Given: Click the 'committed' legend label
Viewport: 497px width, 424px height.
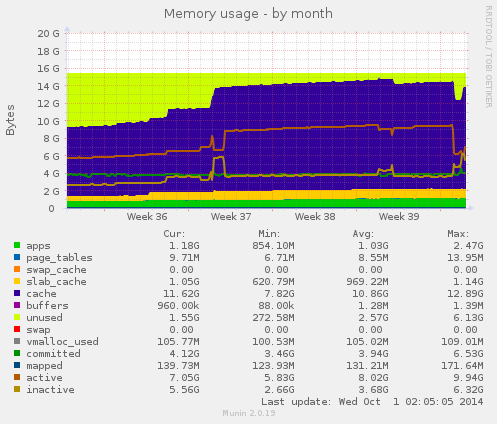Looking at the screenshot, I should coord(53,354).
